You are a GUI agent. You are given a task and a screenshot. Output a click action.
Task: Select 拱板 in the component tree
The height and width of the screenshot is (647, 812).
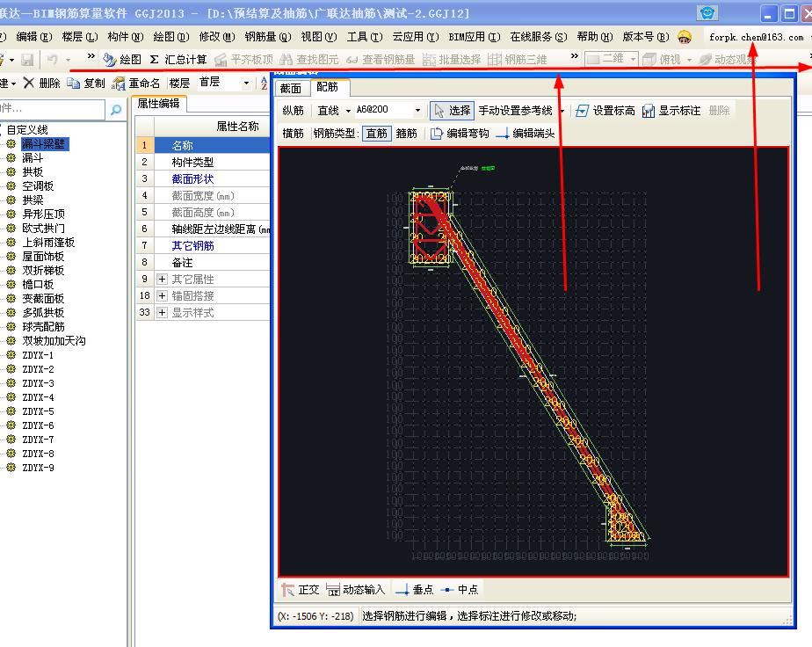[33, 172]
